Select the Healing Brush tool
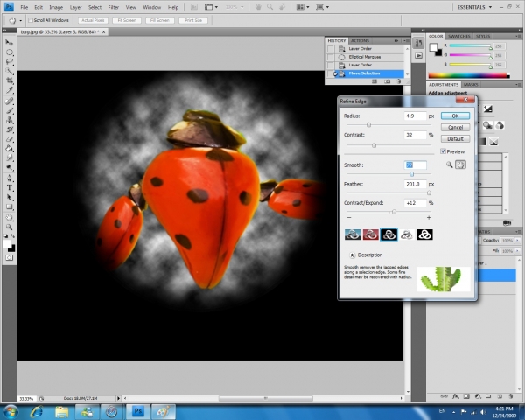 pos(10,101)
